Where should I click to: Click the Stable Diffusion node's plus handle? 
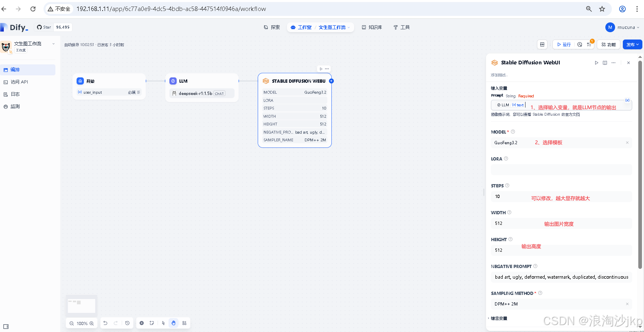[x=331, y=81]
